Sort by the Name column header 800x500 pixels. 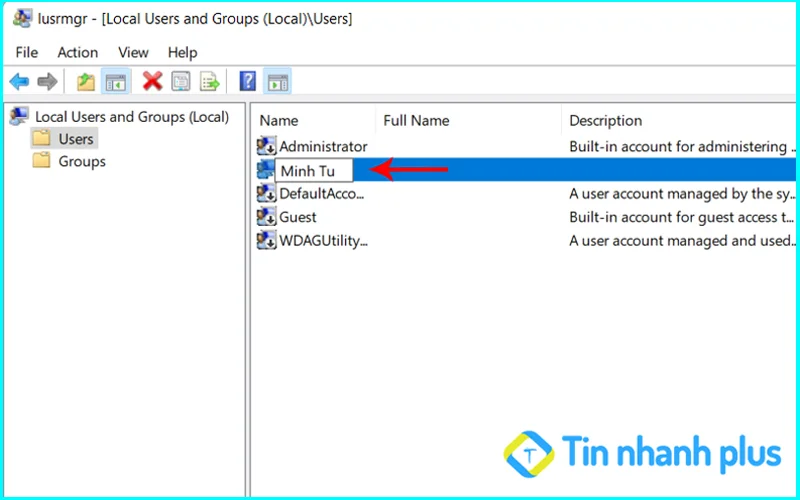279,121
